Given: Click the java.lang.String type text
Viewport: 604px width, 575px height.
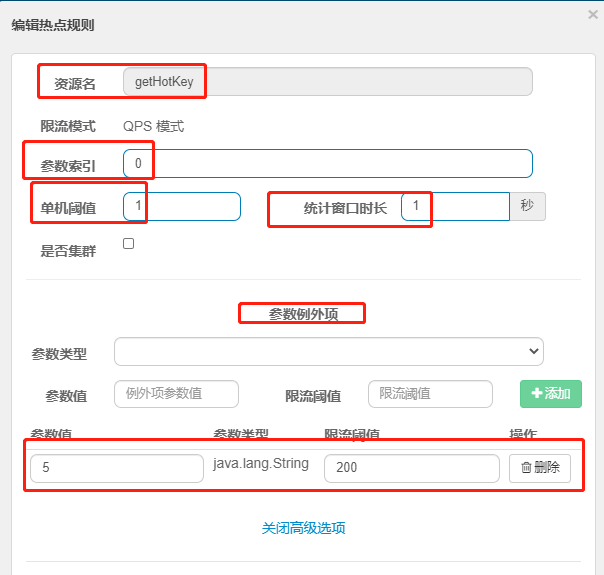Looking at the screenshot, I should pos(261,463).
